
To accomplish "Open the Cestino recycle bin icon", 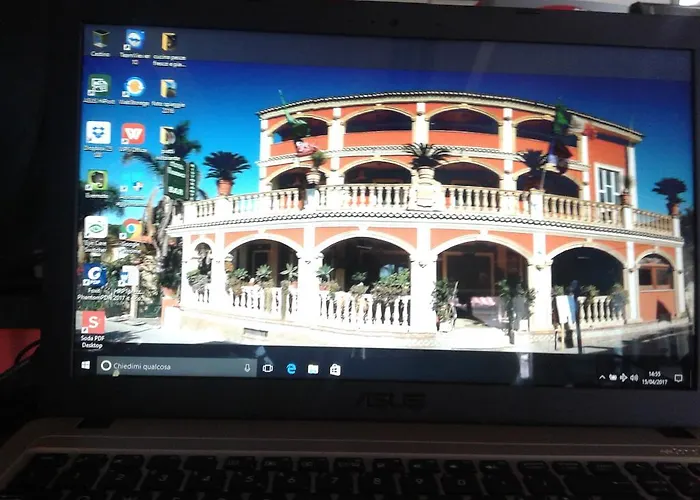I will 101,39.
